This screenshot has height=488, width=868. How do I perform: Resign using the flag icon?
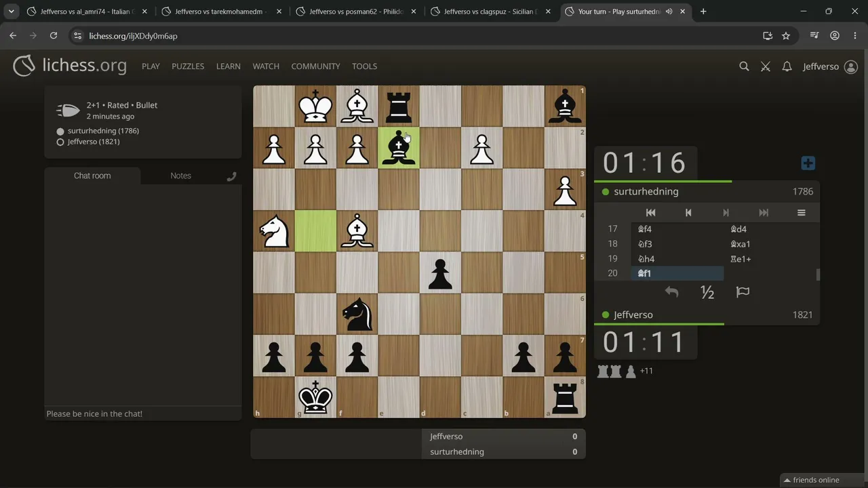tap(743, 292)
